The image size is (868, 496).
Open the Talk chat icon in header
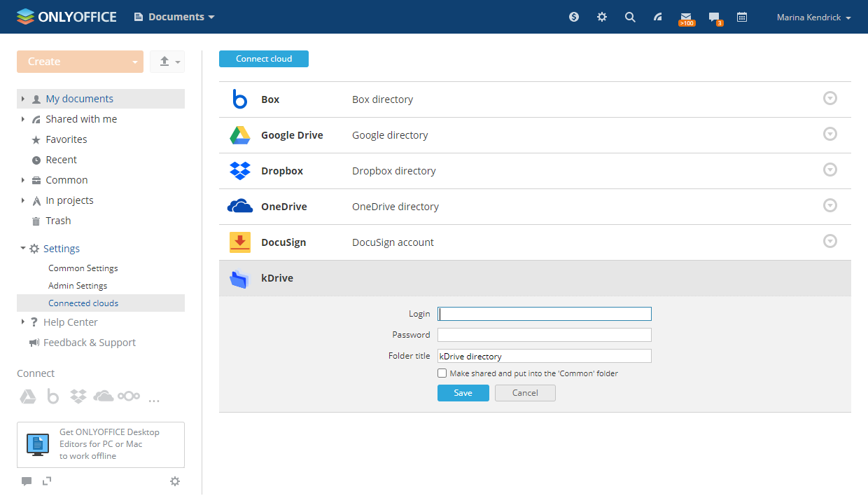pos(714,17)
